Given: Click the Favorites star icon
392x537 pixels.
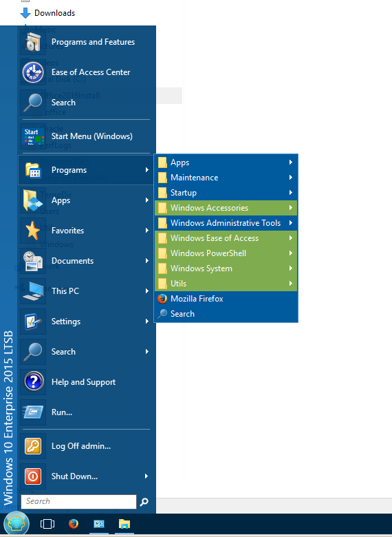Looking at the screenshot, I should click(33, 231).
